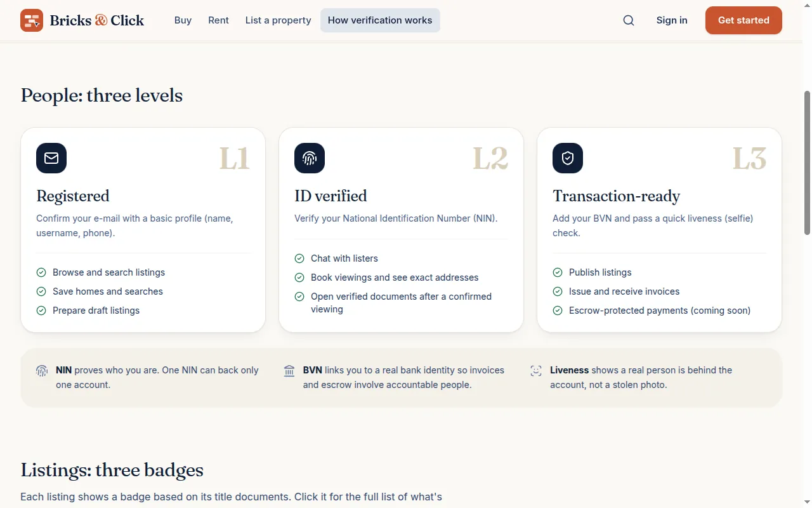This screenshot has width=812, height=508.
Task: Click 'Issue and receive invoices' text
Action: tap(624, 291)
